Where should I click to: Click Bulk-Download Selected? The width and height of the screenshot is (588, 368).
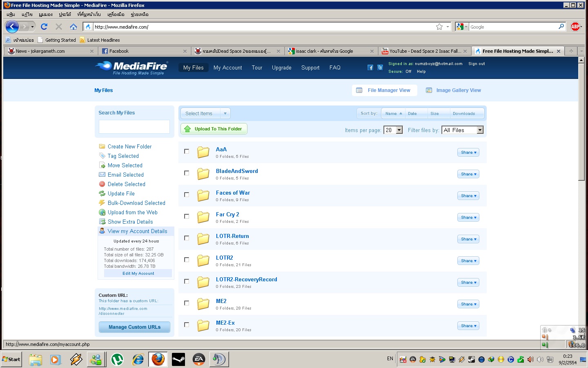(x=136, y=203)
